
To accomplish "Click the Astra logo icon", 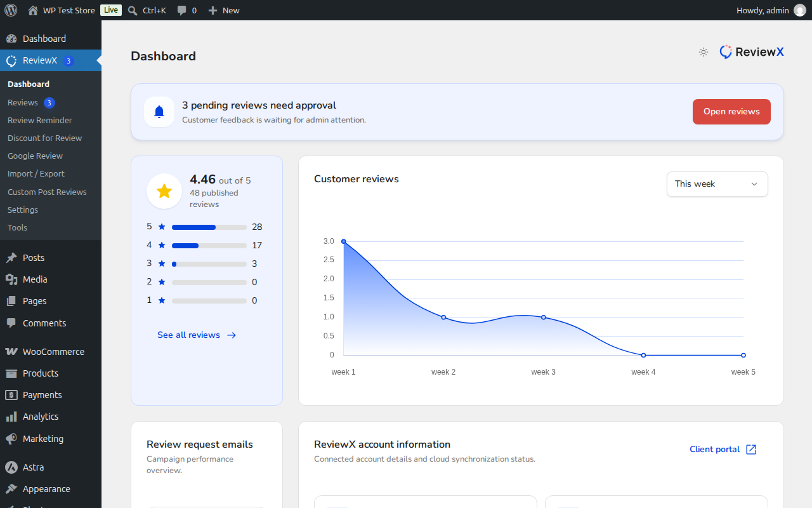I will tap(11, 467).
